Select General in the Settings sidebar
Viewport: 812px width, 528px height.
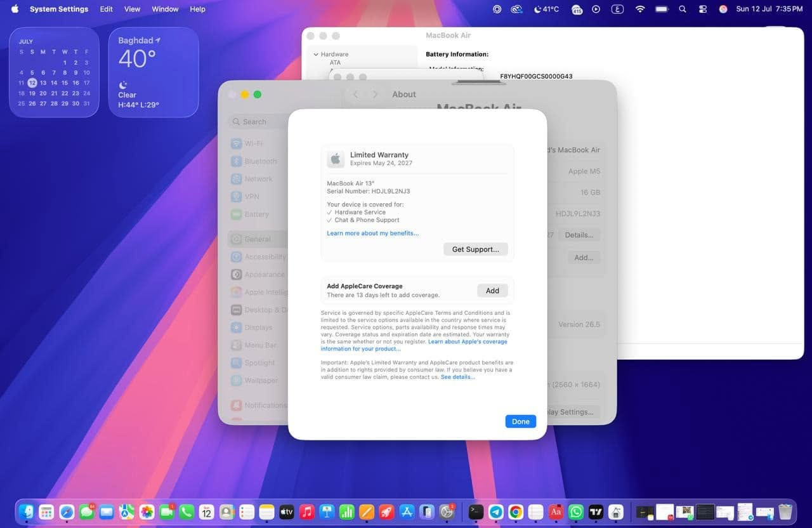[x=258, y=239]
